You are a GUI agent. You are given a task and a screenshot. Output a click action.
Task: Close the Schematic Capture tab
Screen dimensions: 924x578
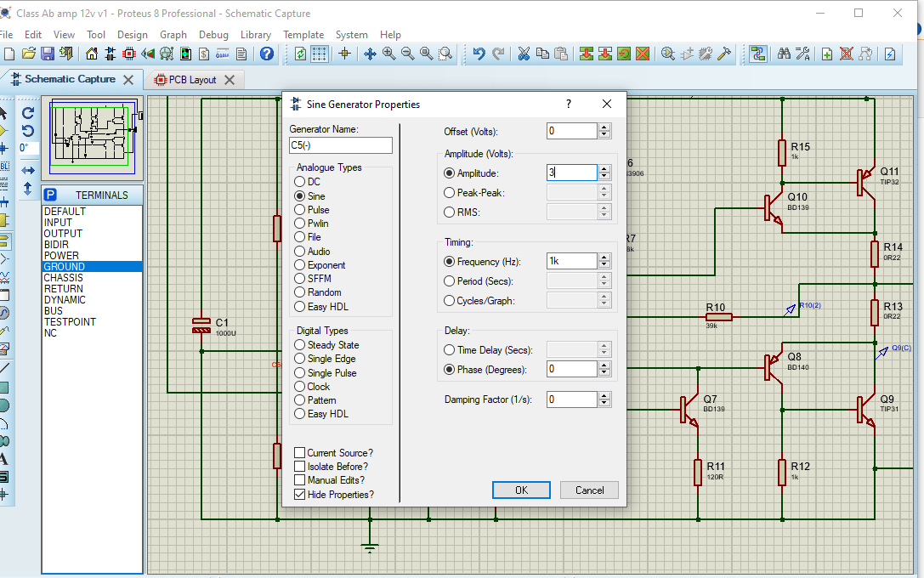tap(128, 80)
